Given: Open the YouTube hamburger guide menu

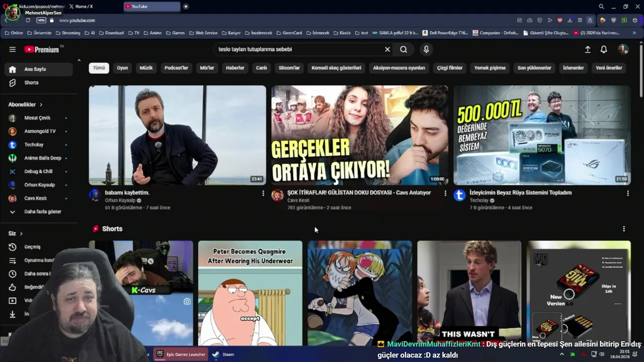Looking at the screenshot, I should tap(12, 49).
